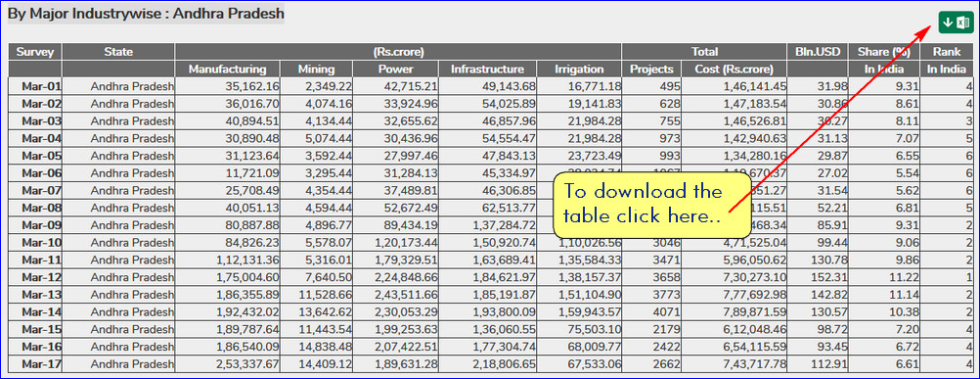Click the Cost (Rs.crore) column header
Viewport: 980px width, 379px height.
(735, 70)
